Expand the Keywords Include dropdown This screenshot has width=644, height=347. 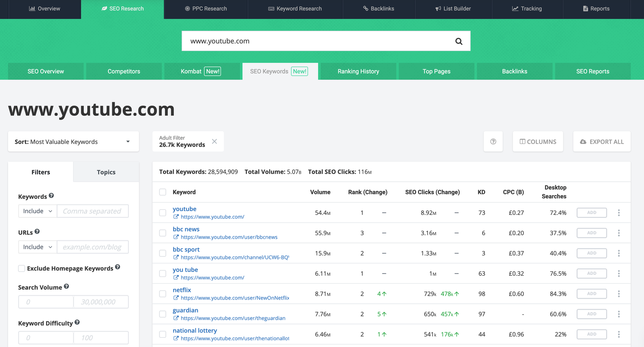pos(37,211)
